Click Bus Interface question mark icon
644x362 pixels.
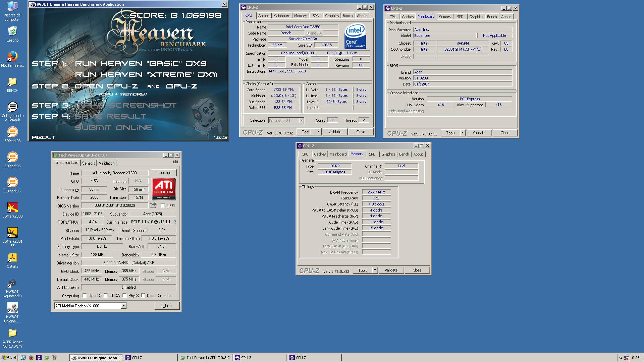tap(175, 222)
